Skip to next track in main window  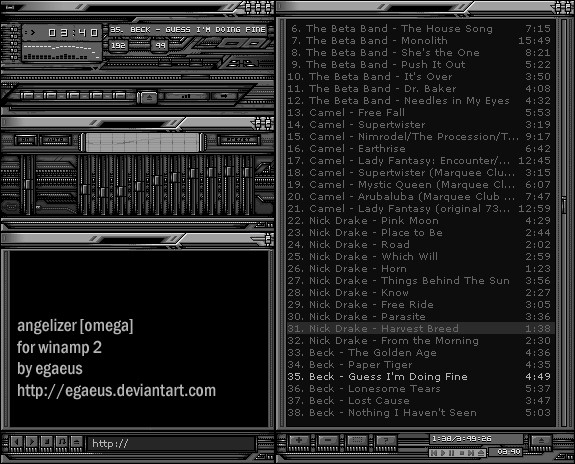pyautogui.click(x=119, y=95)
